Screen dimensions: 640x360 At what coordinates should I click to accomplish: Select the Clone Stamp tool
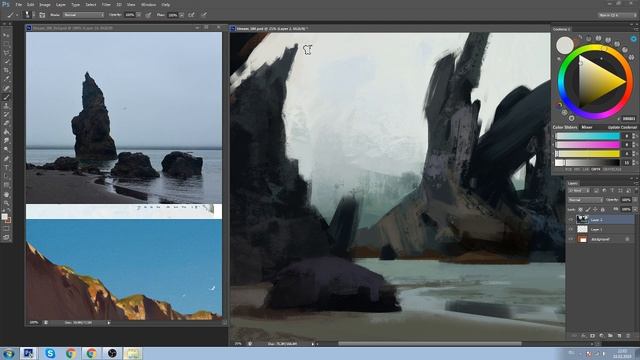tap(6, 106)
